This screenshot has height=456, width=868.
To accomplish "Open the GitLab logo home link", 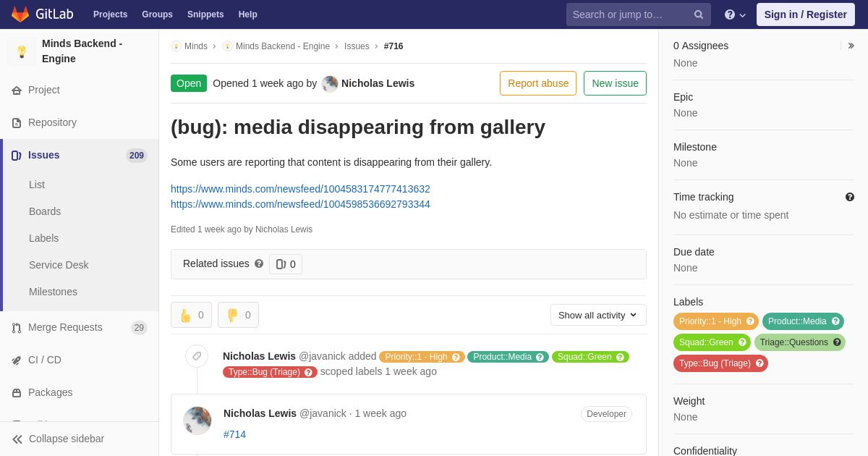I will (42, 14).
